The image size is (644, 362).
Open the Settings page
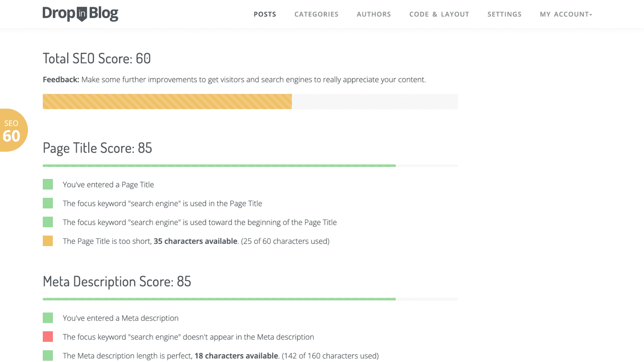(x=505, y=14)
